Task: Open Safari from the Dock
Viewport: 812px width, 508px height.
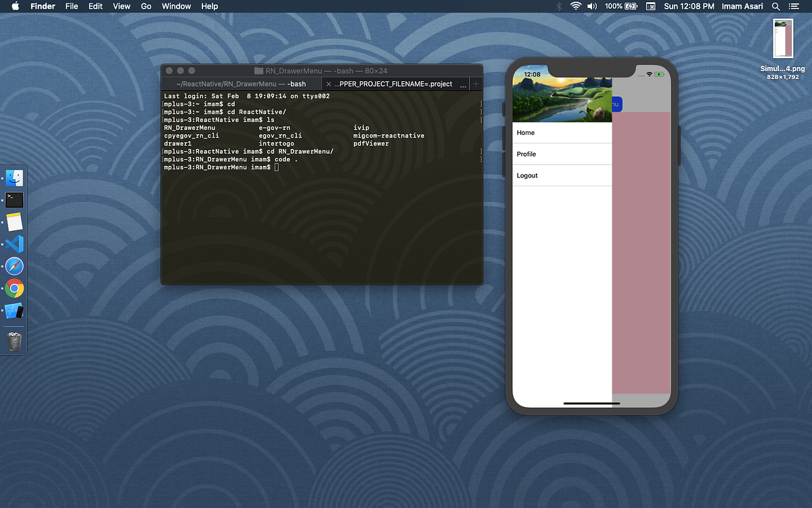Action: [15, 266]
